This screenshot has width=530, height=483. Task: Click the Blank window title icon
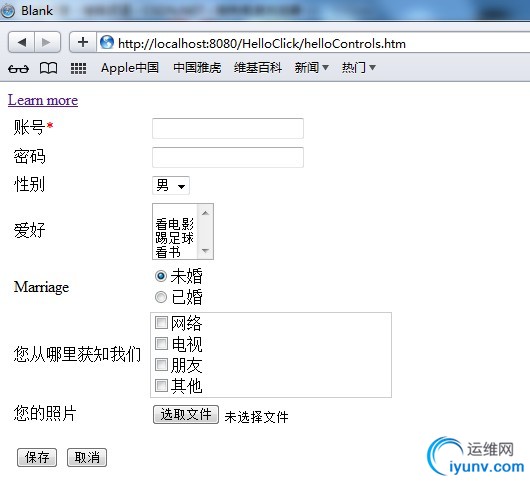pos(8,10)
